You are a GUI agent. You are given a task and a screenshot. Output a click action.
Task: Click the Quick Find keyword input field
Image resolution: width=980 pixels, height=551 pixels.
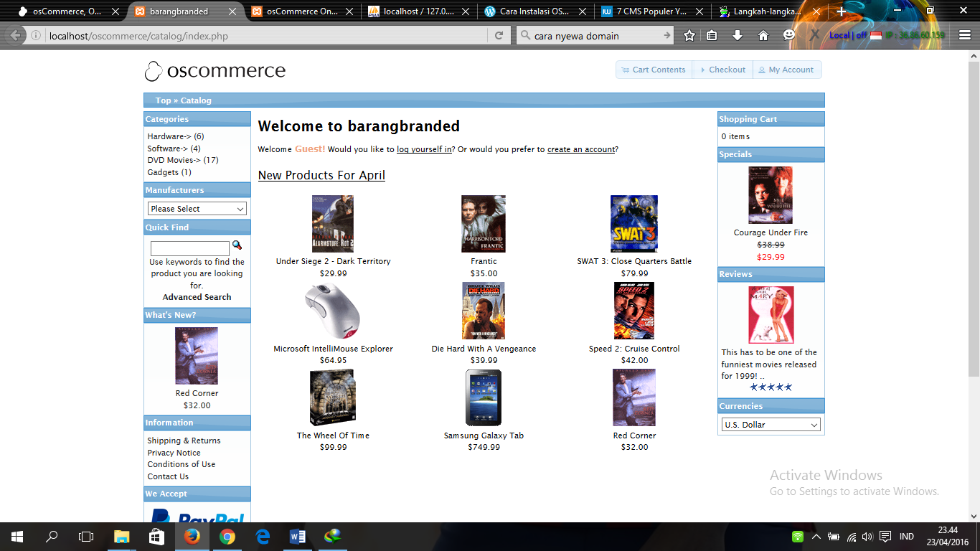point(189,248)
